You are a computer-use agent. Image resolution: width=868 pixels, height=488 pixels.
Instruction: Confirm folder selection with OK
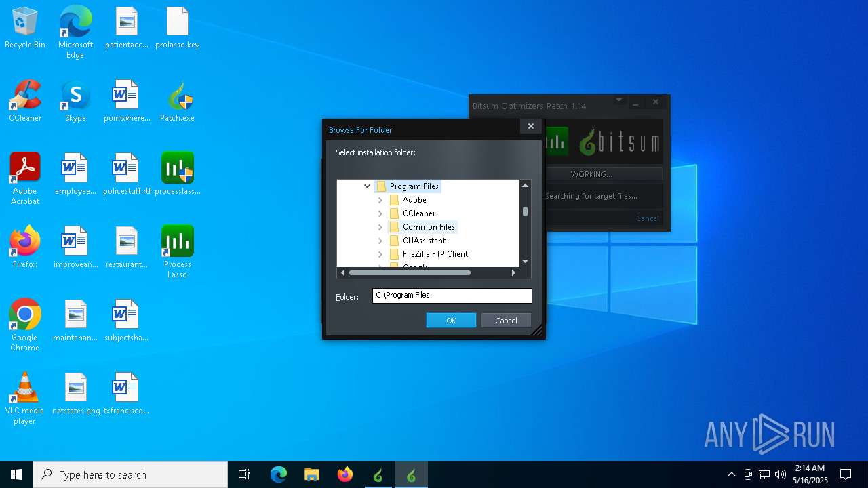pyautogui.click(x=451, y=321)
